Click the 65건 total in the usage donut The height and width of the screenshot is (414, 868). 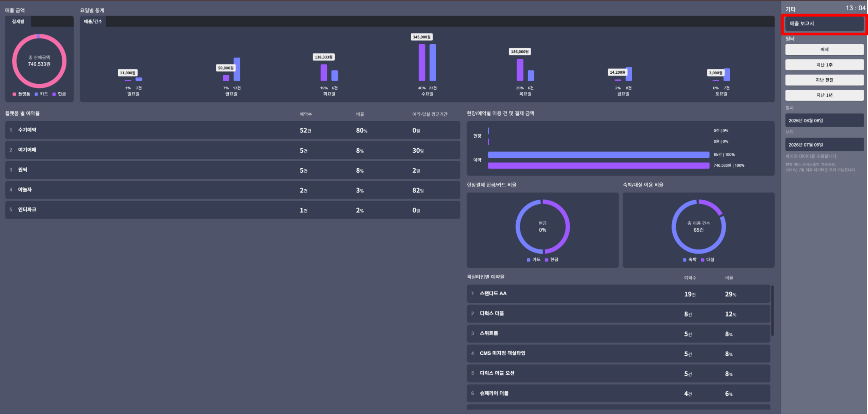[699, 230]
